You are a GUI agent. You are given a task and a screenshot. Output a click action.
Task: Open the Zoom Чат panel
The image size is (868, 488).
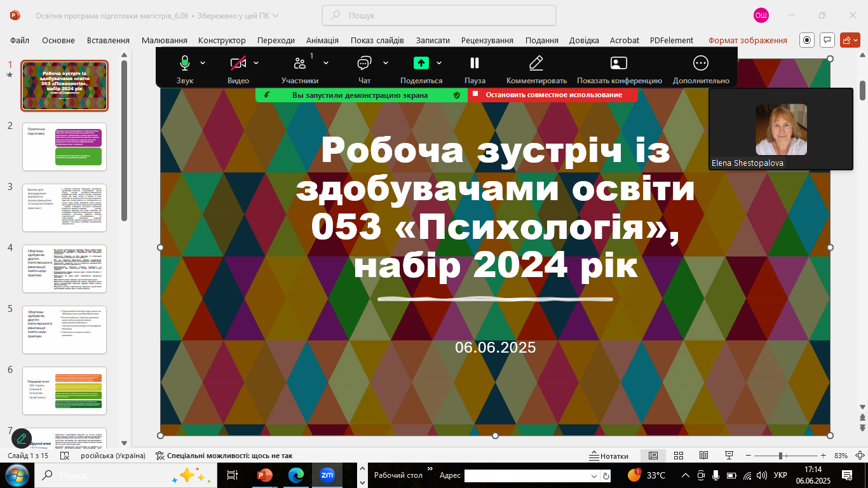tap(364, 63)
